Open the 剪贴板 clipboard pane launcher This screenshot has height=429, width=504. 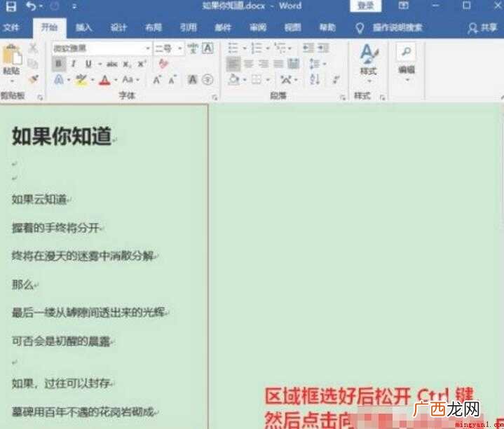click(x=40, y=97)
